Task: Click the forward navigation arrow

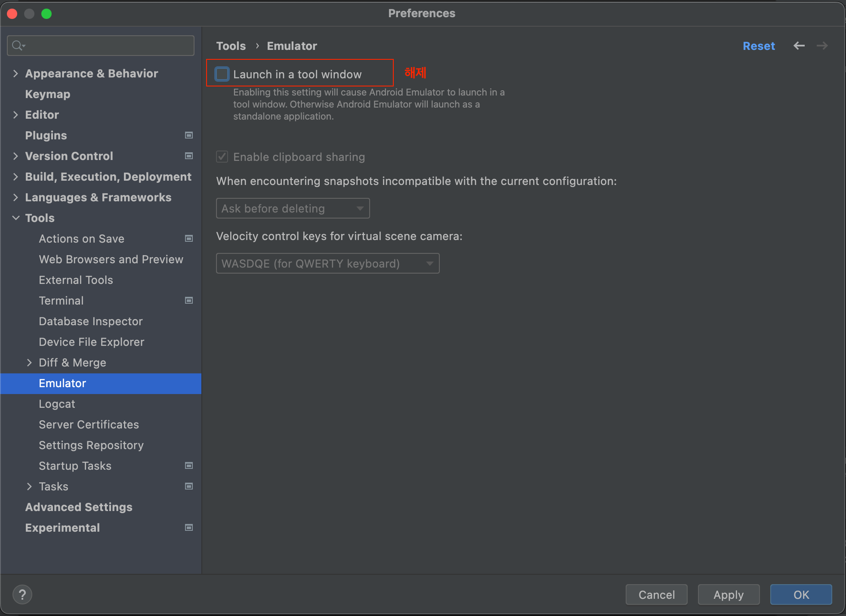Action: pyautogui.click(x=822, y=46)
